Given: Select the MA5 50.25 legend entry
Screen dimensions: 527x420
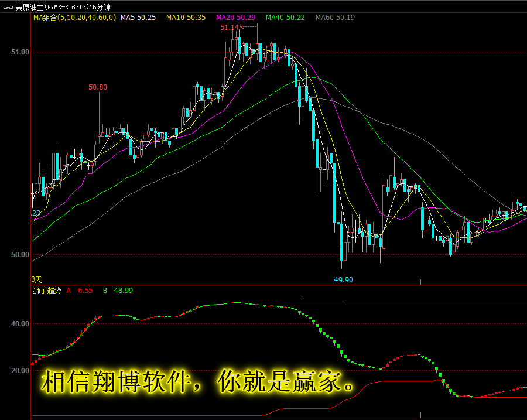Looking at the screenshot, I should pos(138,18).
